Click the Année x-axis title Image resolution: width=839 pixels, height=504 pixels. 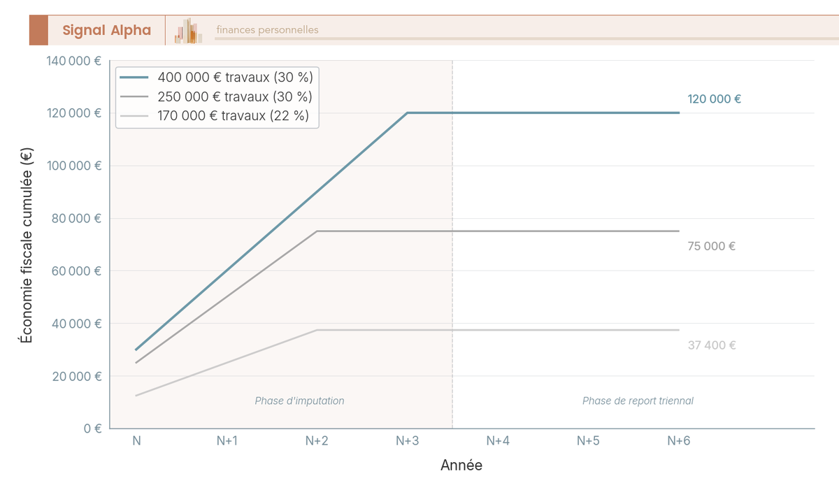click(x=461, y=466)
